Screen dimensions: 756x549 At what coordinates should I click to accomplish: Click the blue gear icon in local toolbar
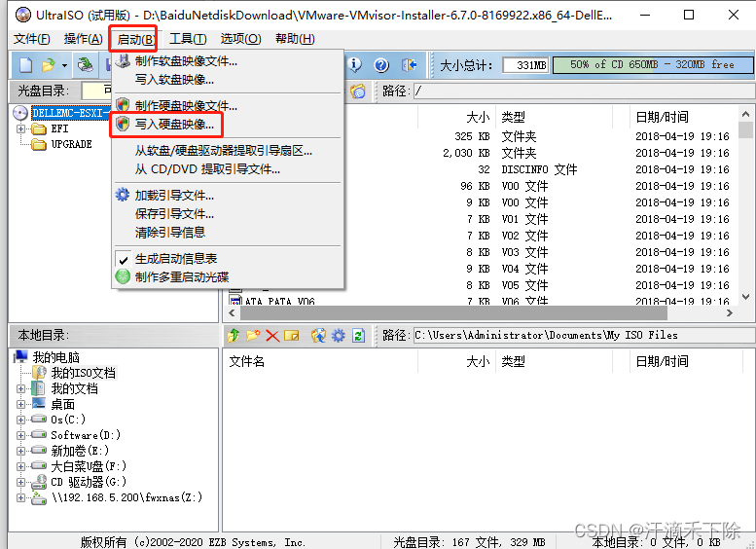339,335
